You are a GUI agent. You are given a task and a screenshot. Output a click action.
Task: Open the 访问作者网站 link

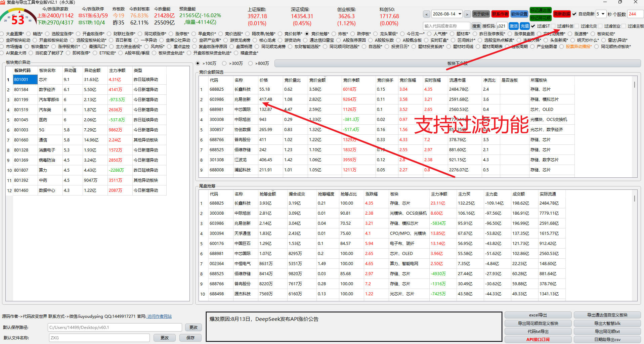click(159, 316)
